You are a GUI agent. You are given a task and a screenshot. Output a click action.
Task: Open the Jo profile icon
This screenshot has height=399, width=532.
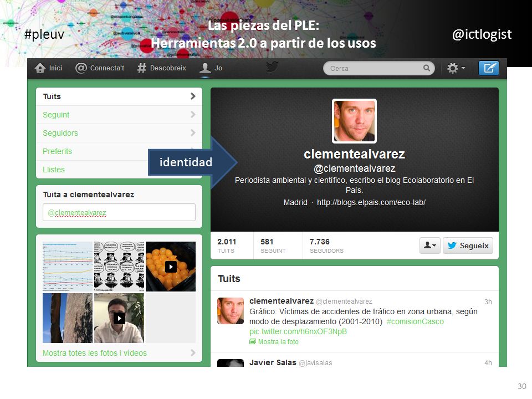(205, 68)
